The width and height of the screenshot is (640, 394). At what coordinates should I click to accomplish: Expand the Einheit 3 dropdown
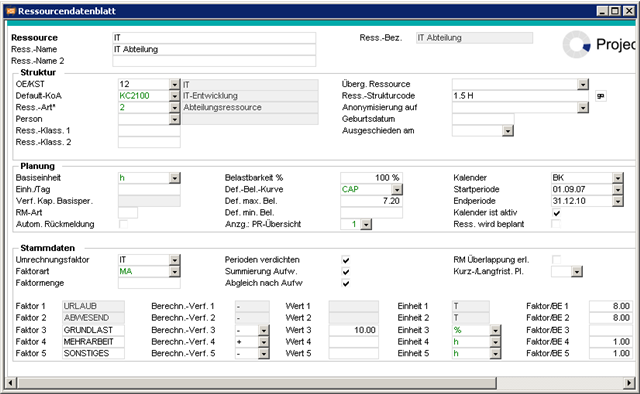click(x=496, y=330)
